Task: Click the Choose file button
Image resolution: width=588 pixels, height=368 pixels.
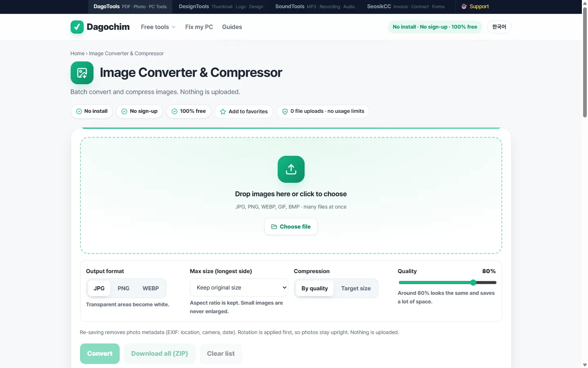Action: click(291, 227)
